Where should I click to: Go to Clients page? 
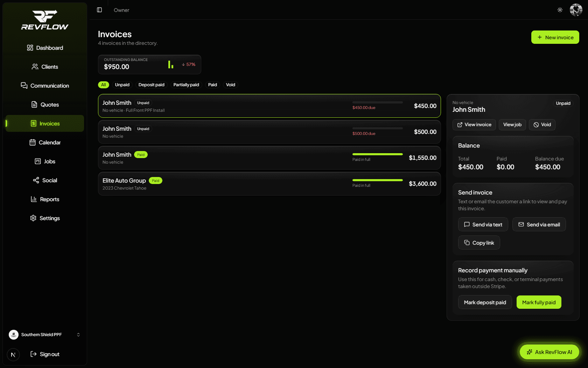coord(45,67)
